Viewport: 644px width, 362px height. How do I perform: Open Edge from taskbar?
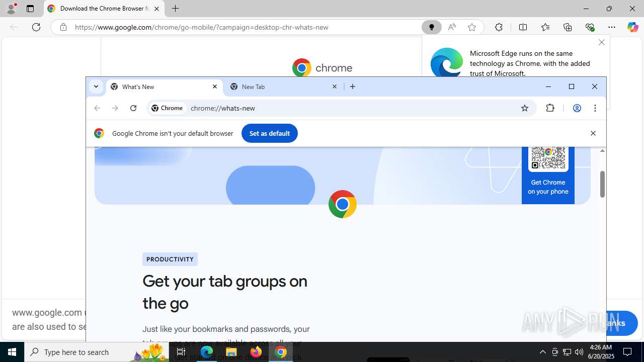(x=207, y=352)
